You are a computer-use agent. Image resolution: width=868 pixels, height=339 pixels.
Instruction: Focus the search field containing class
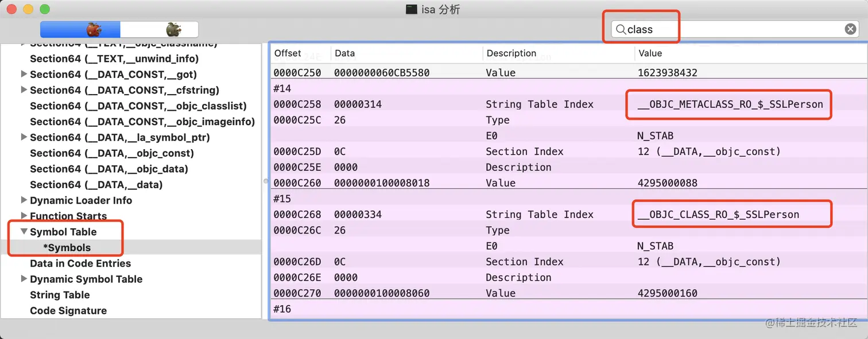point(735,29)
